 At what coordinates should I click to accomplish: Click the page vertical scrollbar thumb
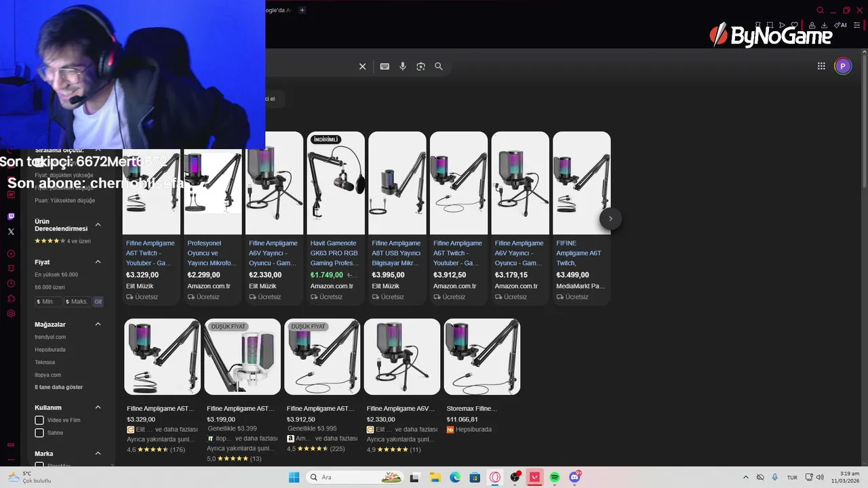tap(864, 122)
